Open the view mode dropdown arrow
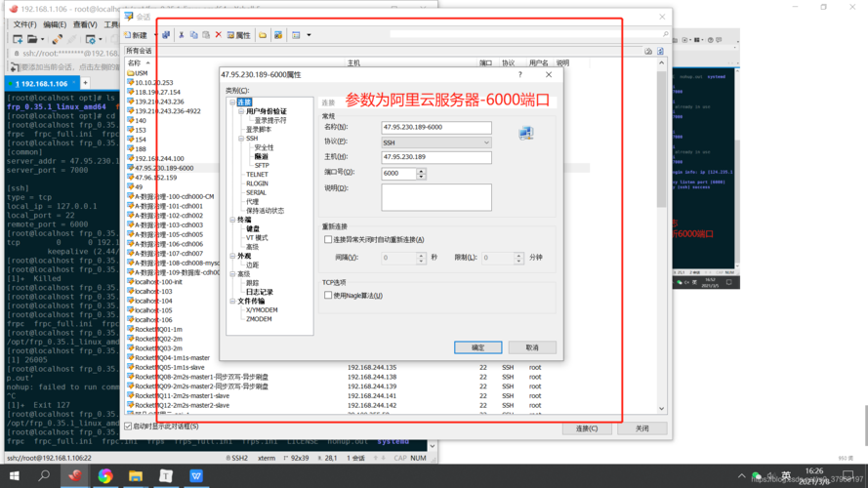Image resolution: width=868 pixels, height=488 pixels. (309, 35)
